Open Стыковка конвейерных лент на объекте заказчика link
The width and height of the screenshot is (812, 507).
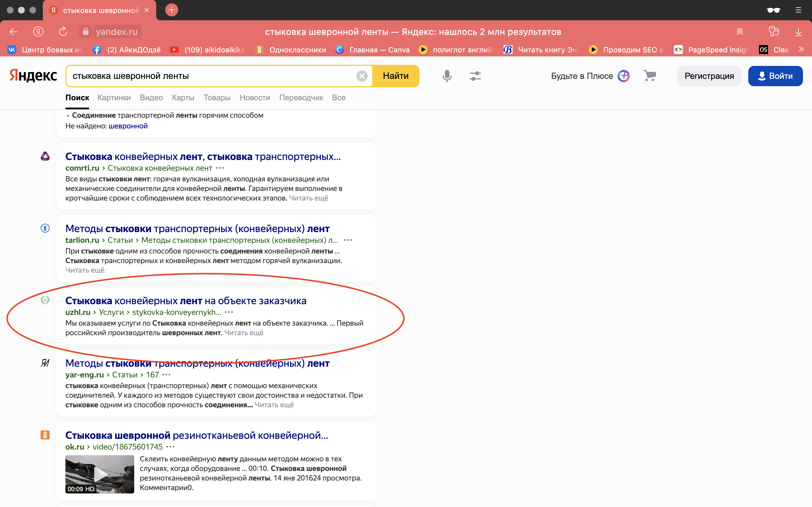pyautogui.click(x=186, y=301)
